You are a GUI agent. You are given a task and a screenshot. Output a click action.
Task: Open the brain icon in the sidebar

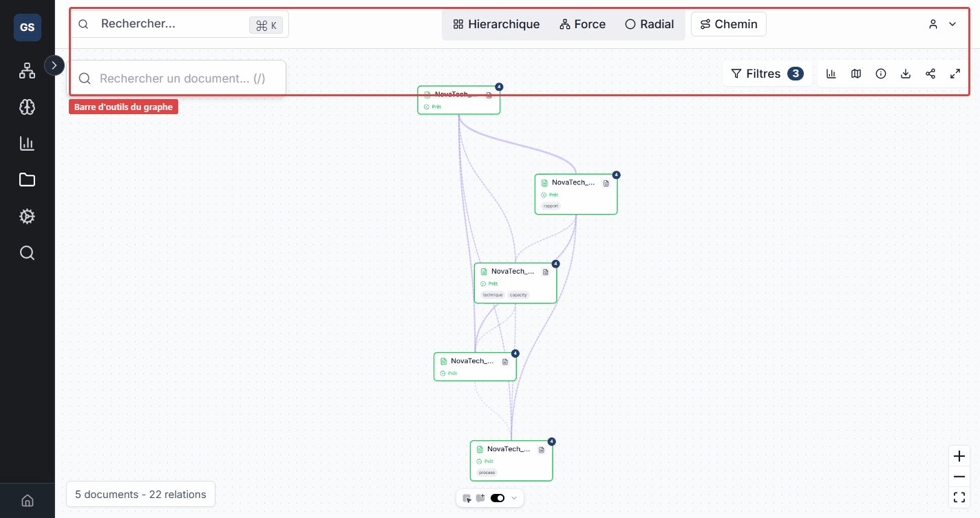click(x=27, y=107)
